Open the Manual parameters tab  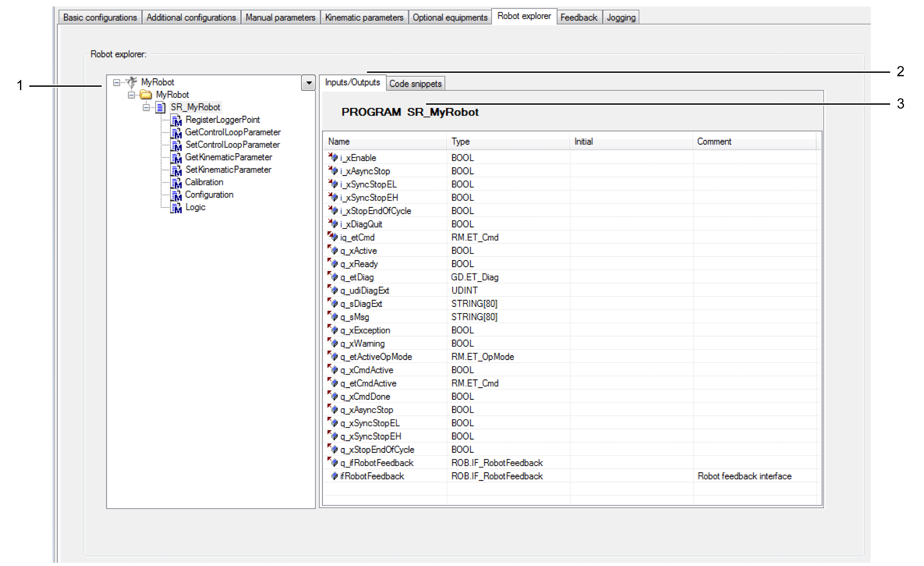[280, 17]
